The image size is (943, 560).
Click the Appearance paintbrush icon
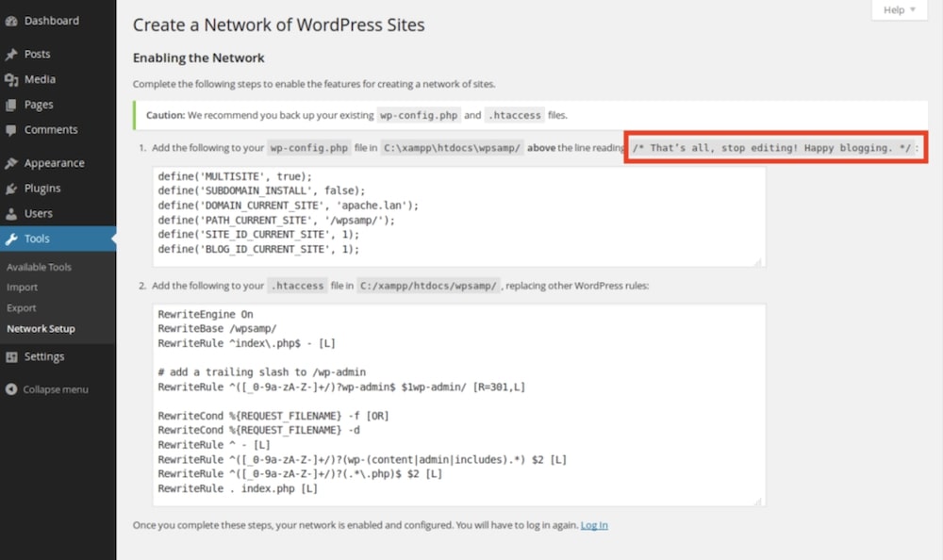10,163
